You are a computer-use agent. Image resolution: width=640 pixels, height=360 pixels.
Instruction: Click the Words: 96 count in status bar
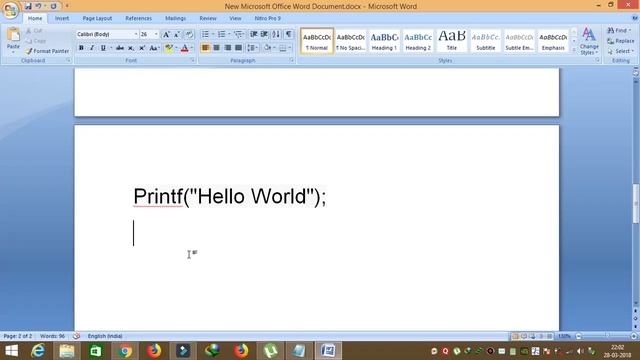[x=52, y=336]
